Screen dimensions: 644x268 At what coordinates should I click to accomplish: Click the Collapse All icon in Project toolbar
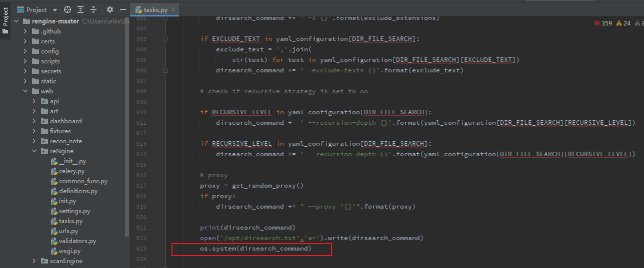(x=93, y=9)
